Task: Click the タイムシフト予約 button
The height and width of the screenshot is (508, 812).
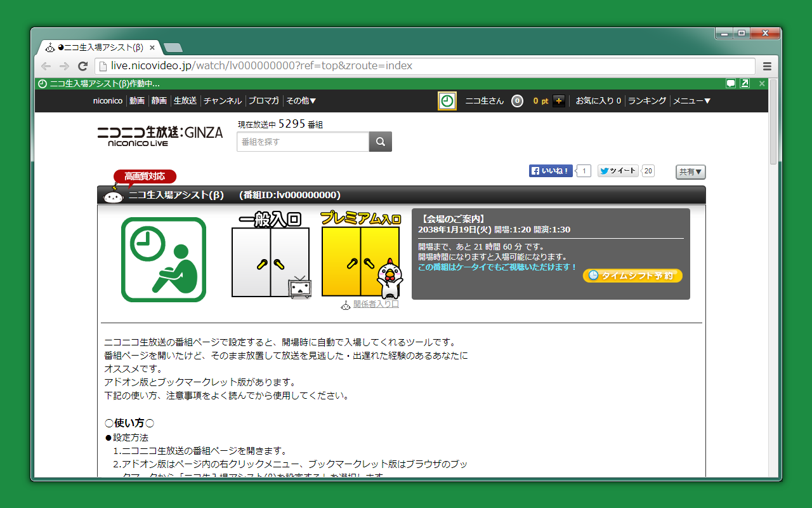Action: 632,276
